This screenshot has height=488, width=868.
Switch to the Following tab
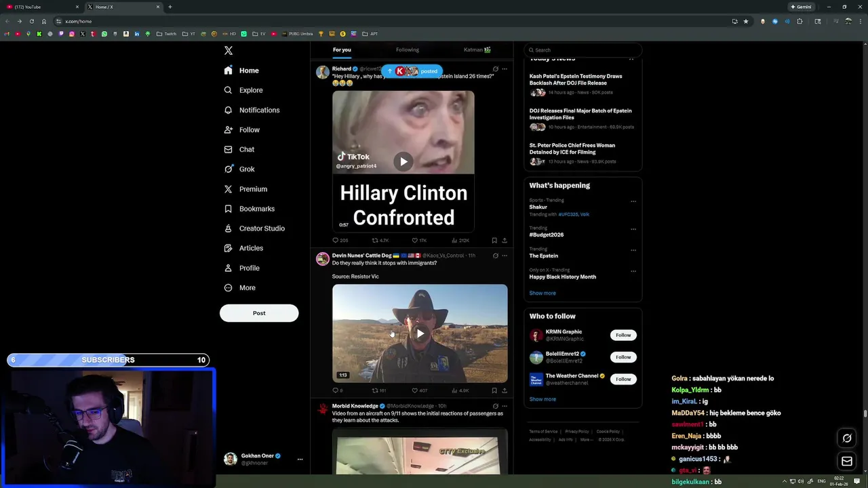pyautogui.click(x=408, y=49)
